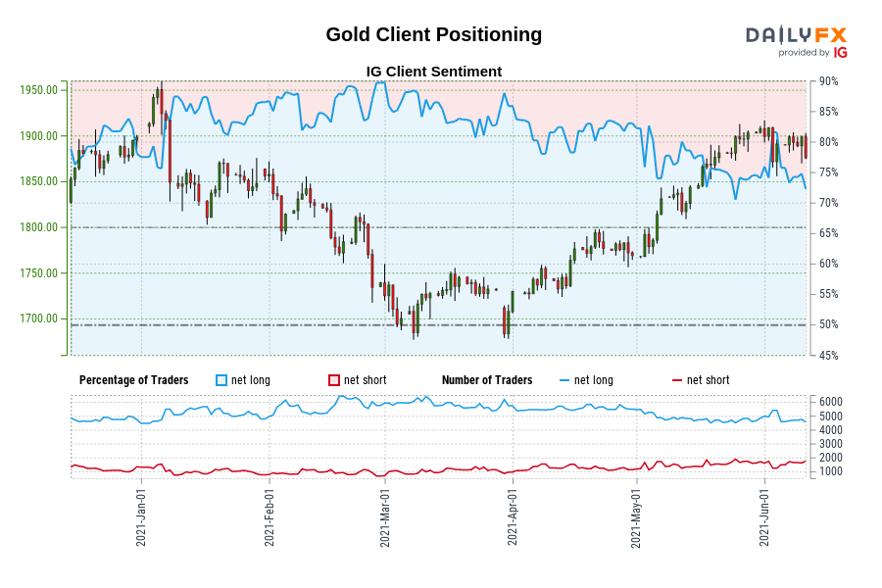Click the 1000 traders axis label
Screen dimensions: 882x588
(831, 472)
